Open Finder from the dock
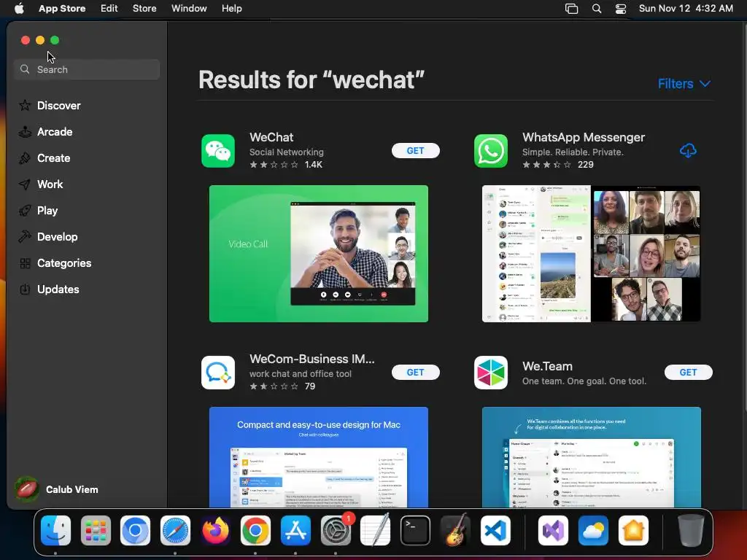 (x=55, y=530)
